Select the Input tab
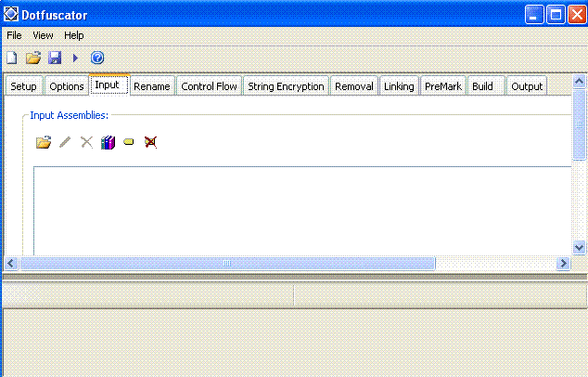588x377 pixels. point(109,85)
